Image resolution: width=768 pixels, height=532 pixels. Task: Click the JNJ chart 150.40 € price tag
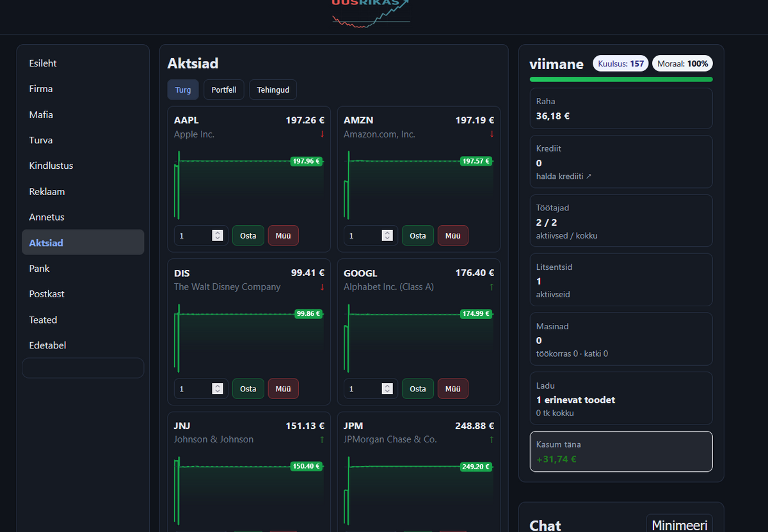coord(306,467)
